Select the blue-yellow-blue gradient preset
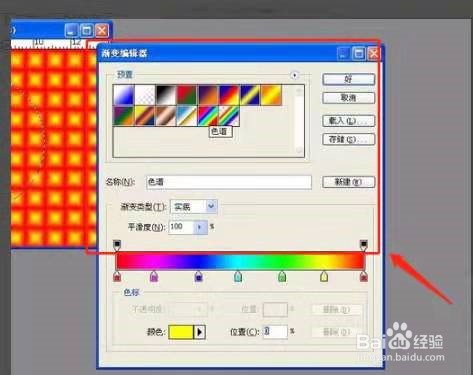The height and width of the screenshot is (375, 473). (x=250, y=95)
